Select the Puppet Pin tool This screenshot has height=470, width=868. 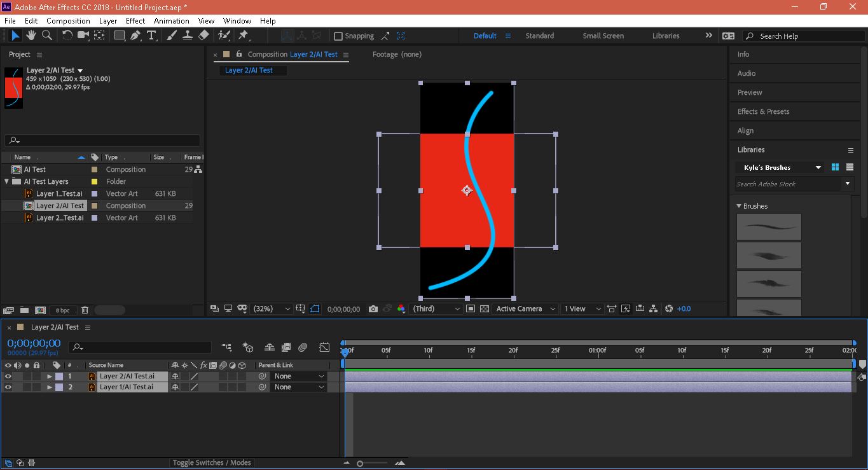[240, 36]
